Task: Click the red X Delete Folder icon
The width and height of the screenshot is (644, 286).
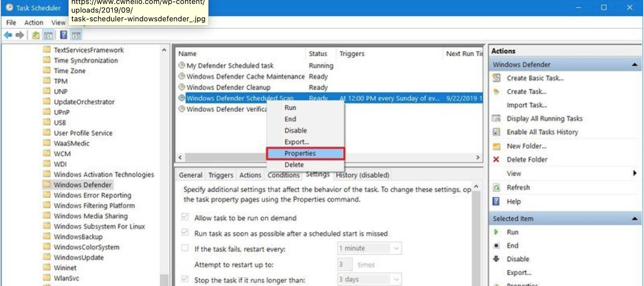Action: [496, 160]
